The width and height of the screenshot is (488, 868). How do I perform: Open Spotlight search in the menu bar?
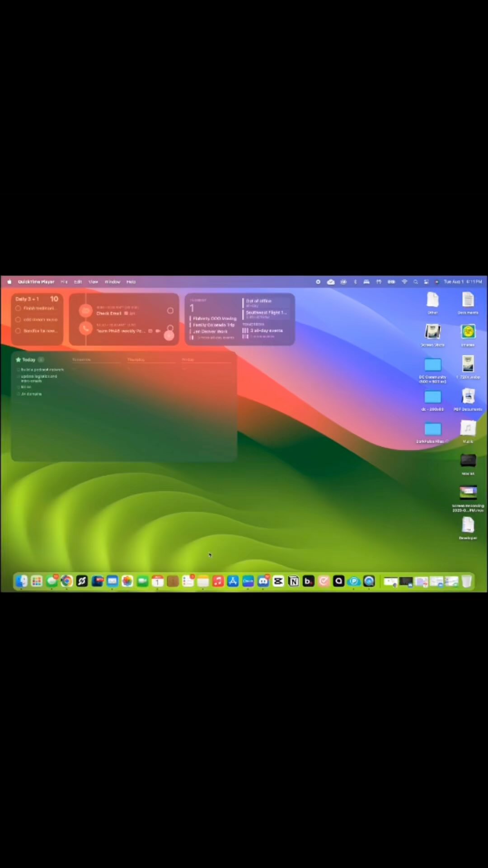[415, 282]
